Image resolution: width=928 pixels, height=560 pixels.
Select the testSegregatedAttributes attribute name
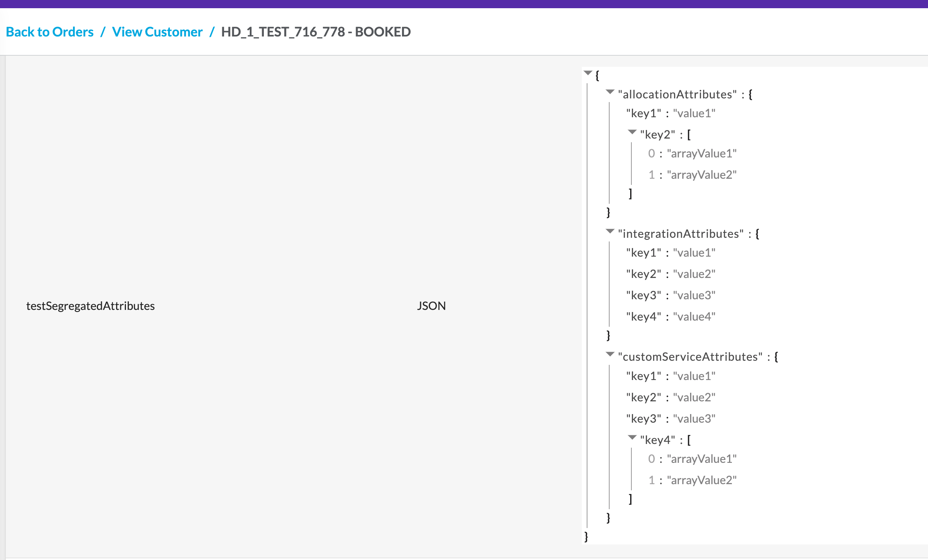click(x=90, y=306)
